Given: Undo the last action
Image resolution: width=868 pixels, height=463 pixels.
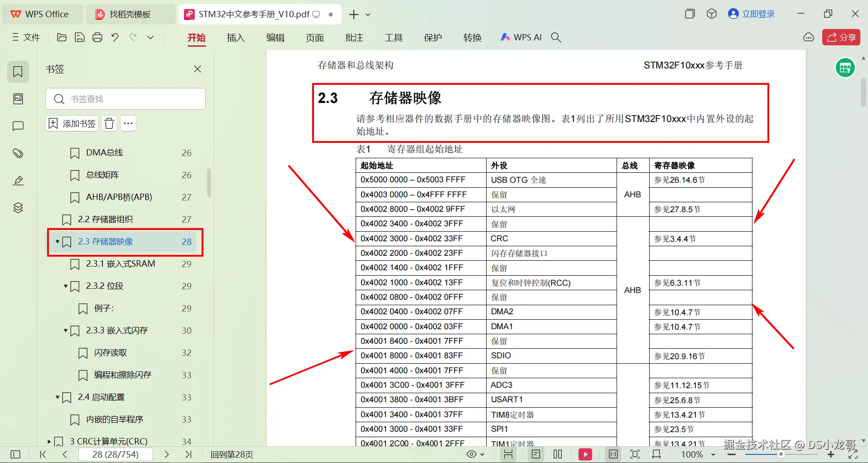Looking at the screenshot, I should [115, 37].
